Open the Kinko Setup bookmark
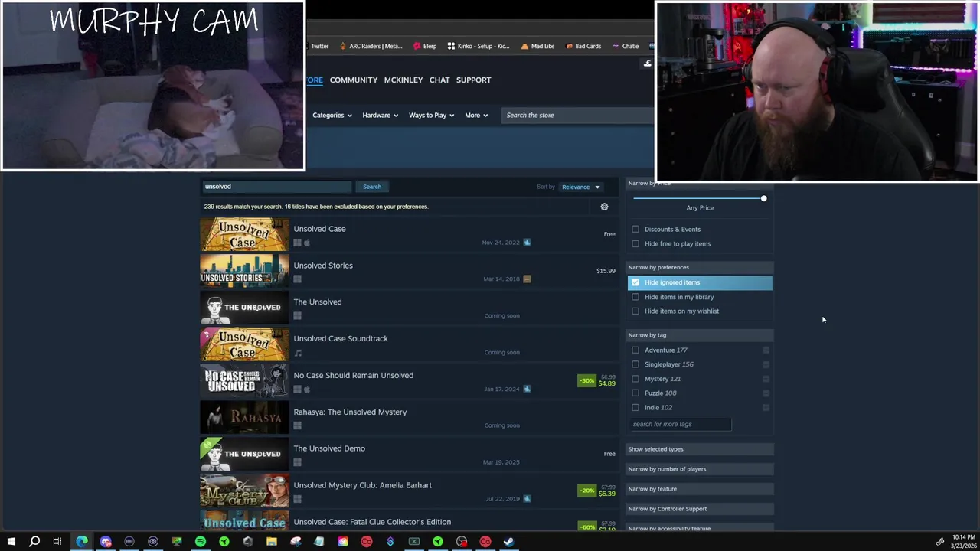The height and width of the screenshot is (551, 980). point(479,46)
